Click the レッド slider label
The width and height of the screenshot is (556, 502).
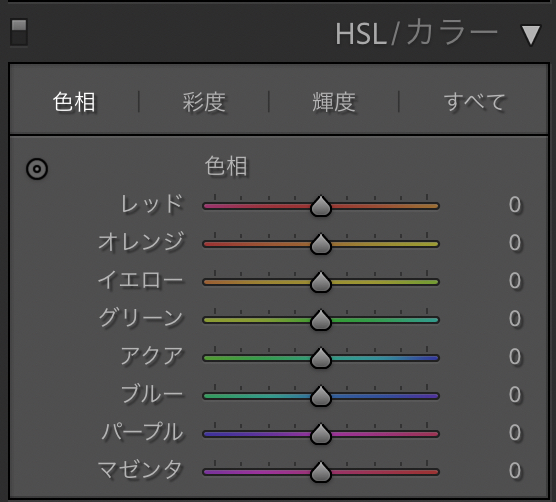[152, 204]
